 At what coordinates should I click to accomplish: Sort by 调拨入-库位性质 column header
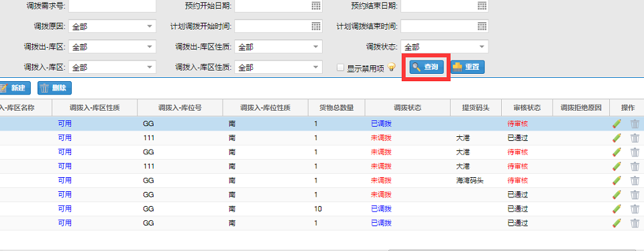pyautogui.click(x=266, y=107)
